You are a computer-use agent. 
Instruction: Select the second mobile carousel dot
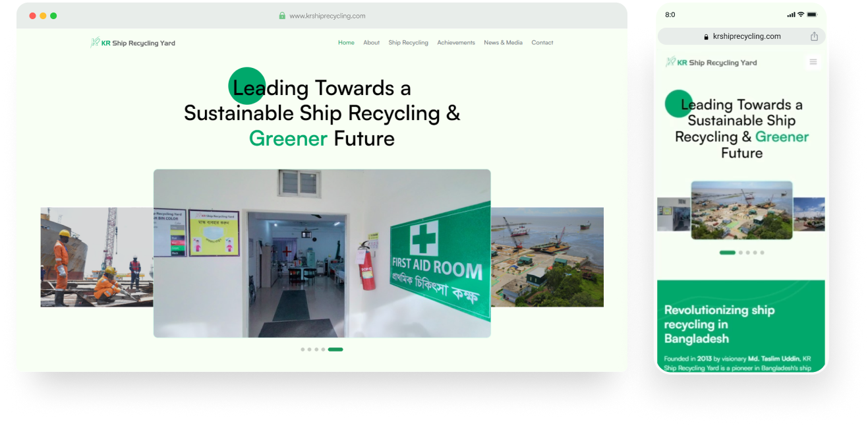click(x=741, y=253)
